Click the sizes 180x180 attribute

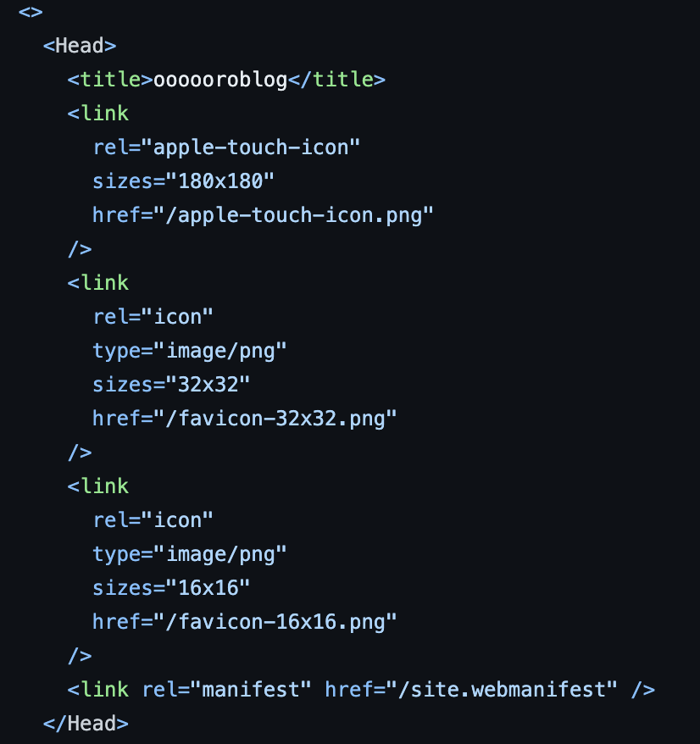[183, 181]
